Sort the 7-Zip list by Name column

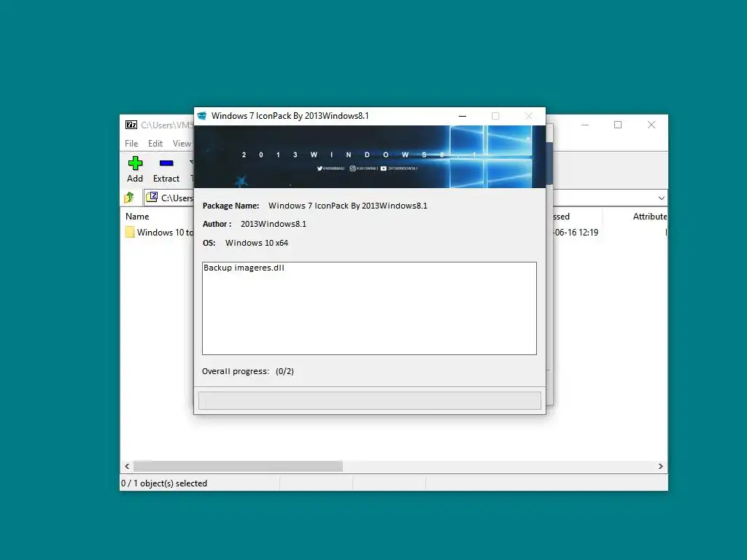click(x=137, y=216)
